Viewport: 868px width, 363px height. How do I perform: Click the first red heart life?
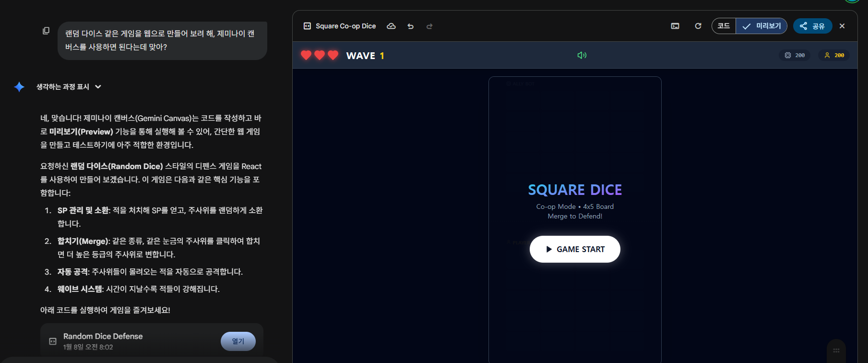point(306,55)
